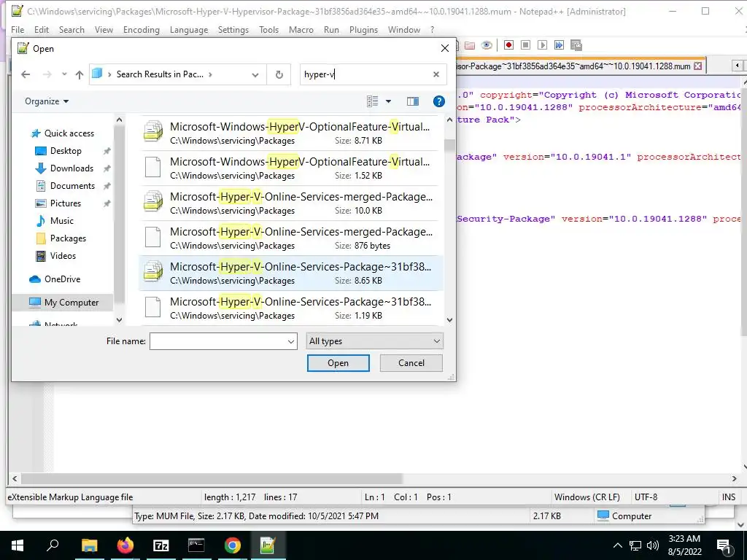Image resolution: width=747 pixels, height=560 pixels.
Task: Close the .mum document tab
Action: click(697, 66)
